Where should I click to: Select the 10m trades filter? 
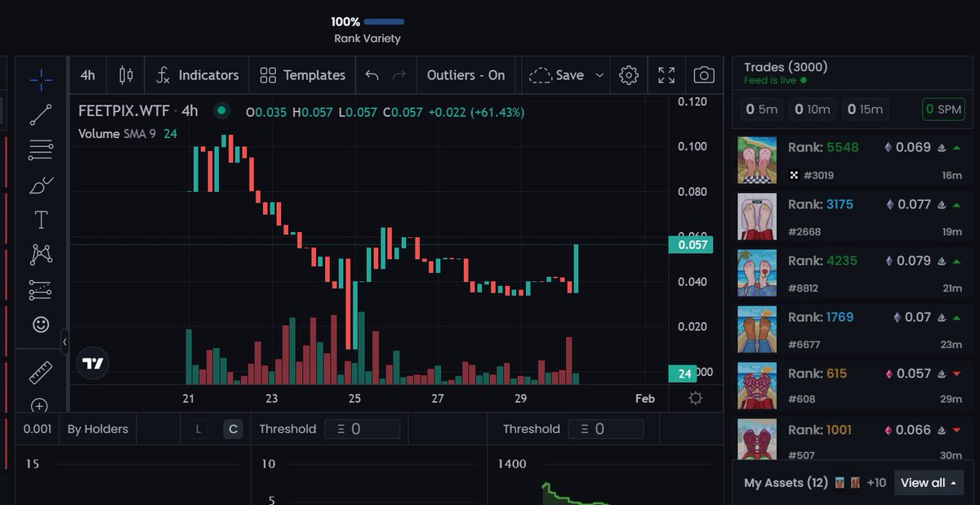(813, 109)
